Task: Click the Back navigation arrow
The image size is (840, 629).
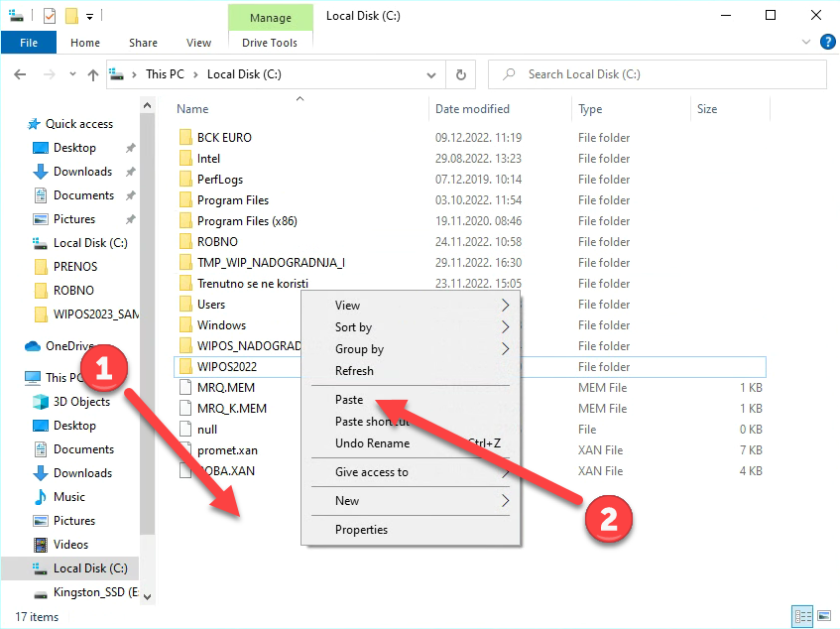Action: coord(20,74)
